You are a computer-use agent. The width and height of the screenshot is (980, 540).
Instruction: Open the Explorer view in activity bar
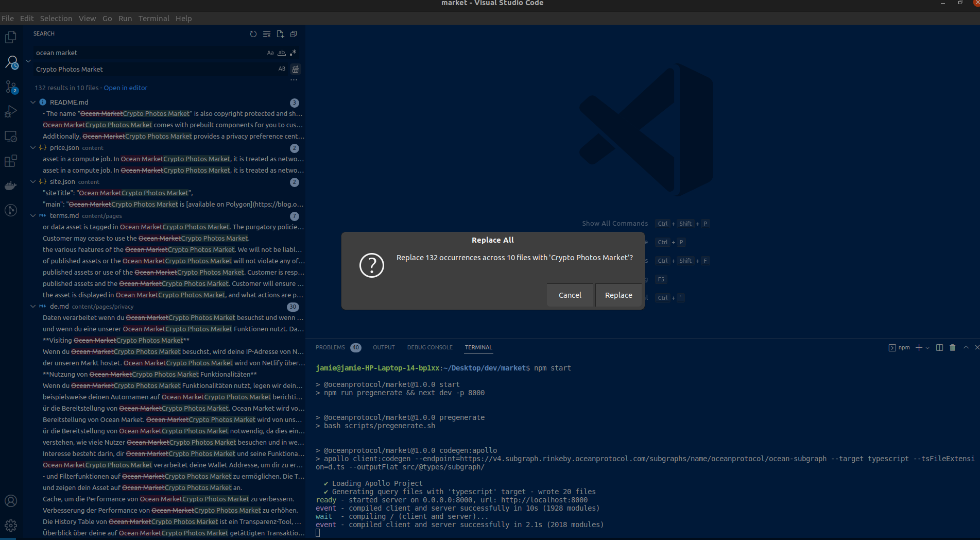point(11,37)
